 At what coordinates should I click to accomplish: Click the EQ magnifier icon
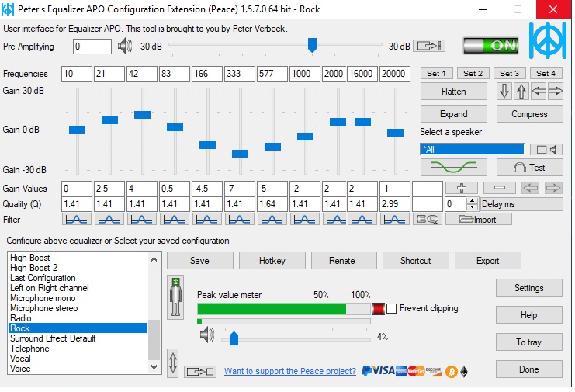428,220
